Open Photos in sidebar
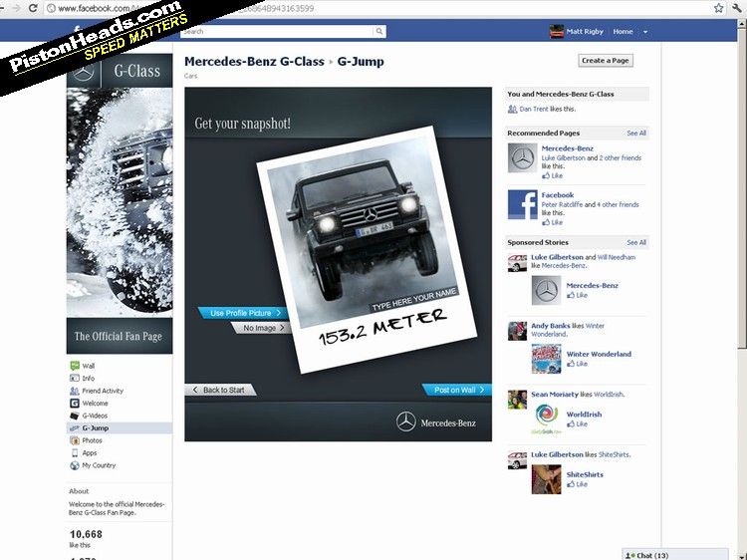Screen dimensions: 747x560 (92, 440)
